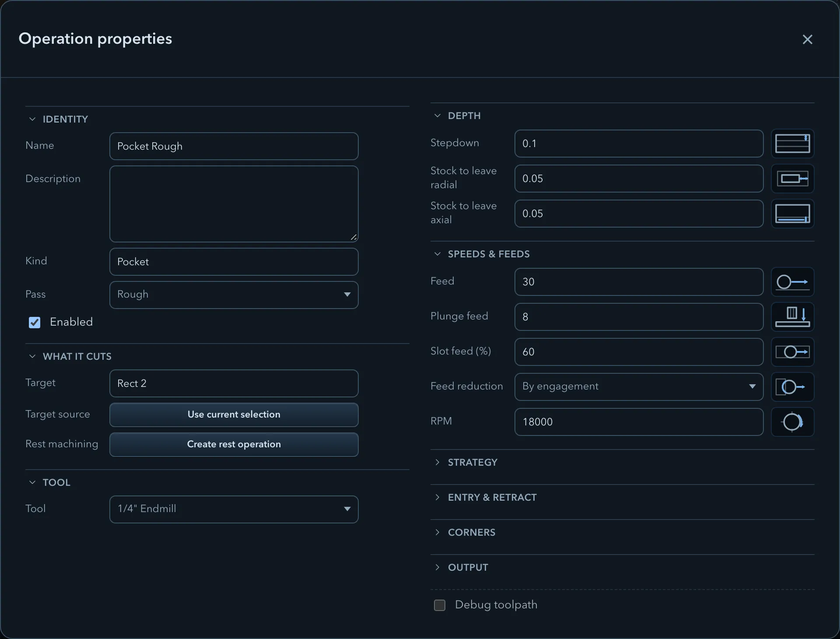Uncheck the Enabled checkbox
840x639 pixels.
tap(35, 323)
